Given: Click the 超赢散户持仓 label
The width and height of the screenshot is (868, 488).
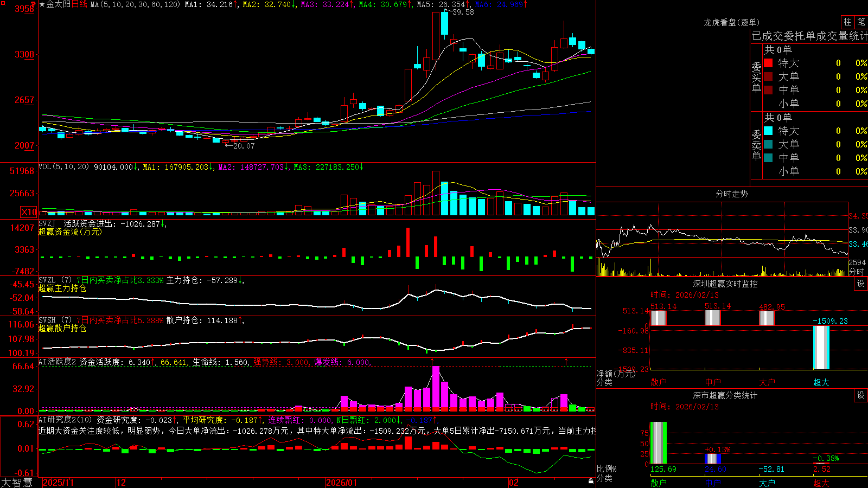Looking at the screenshot, I should click(x=62, y=328).
